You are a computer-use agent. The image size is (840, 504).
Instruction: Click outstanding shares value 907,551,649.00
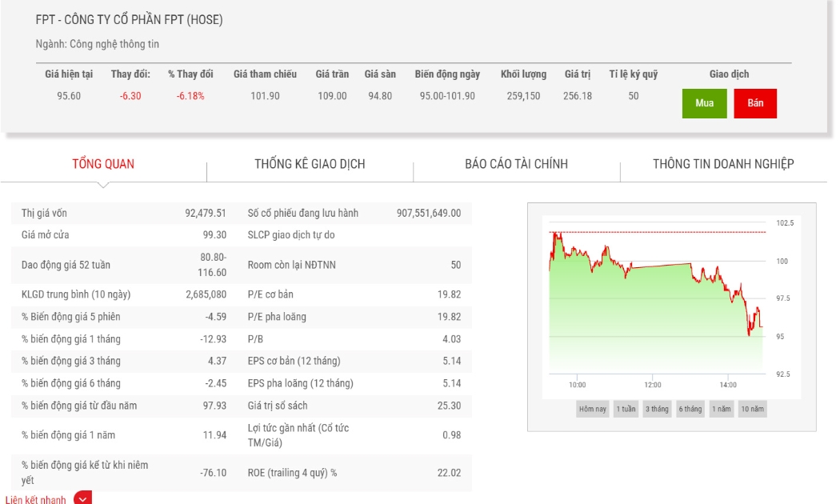pyautogui.click(x=429, y=213)
